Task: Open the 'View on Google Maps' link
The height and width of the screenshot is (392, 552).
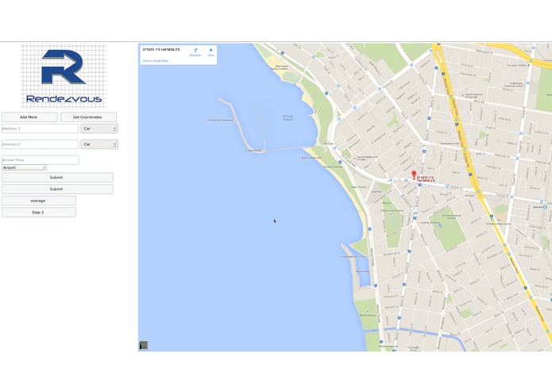Action: point(155,61)
